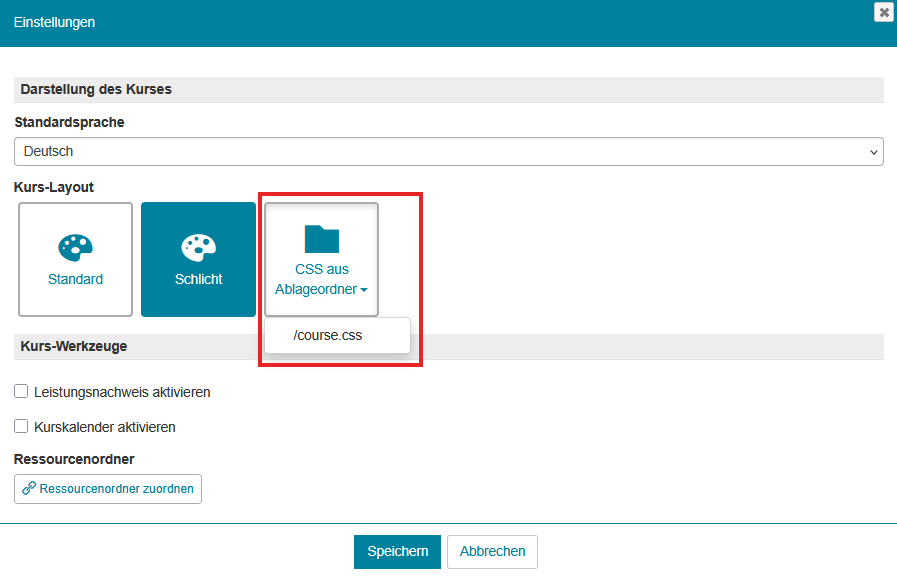Screen dimensions: 897x576
Task: Click the white palette icon in Schlicht tile
Action: [198, 247]
